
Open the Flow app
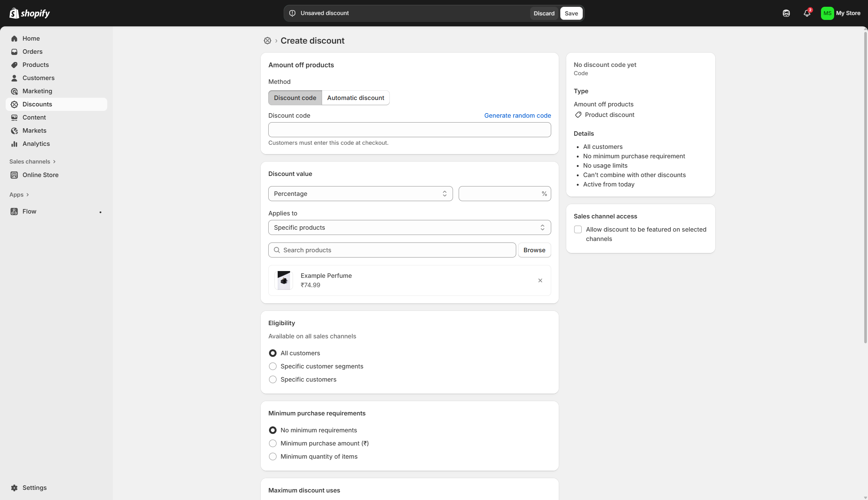point(29,211)
